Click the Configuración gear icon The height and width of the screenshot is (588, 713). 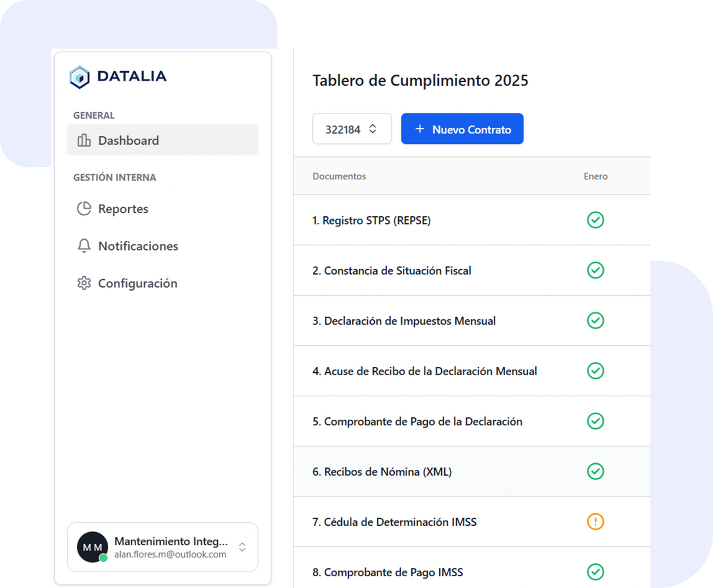[84, 283]
